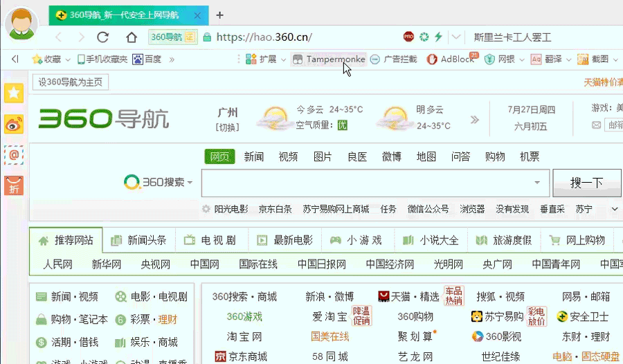Select the 视频 search tab

pyautogui.click(x=288, y=156)
